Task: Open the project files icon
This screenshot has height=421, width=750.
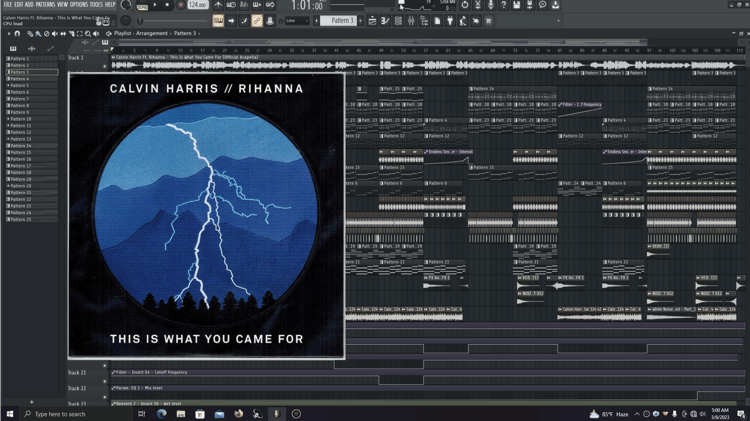Action: [437, 21]
